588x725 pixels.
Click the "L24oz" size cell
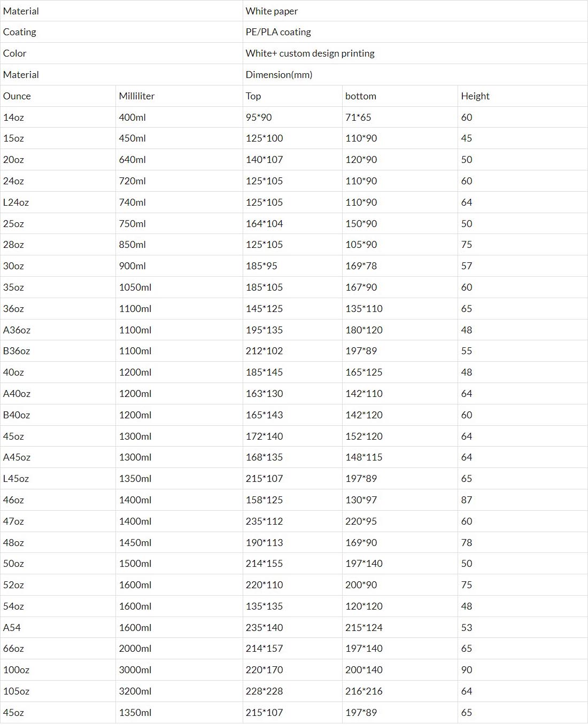click(16, 202)
